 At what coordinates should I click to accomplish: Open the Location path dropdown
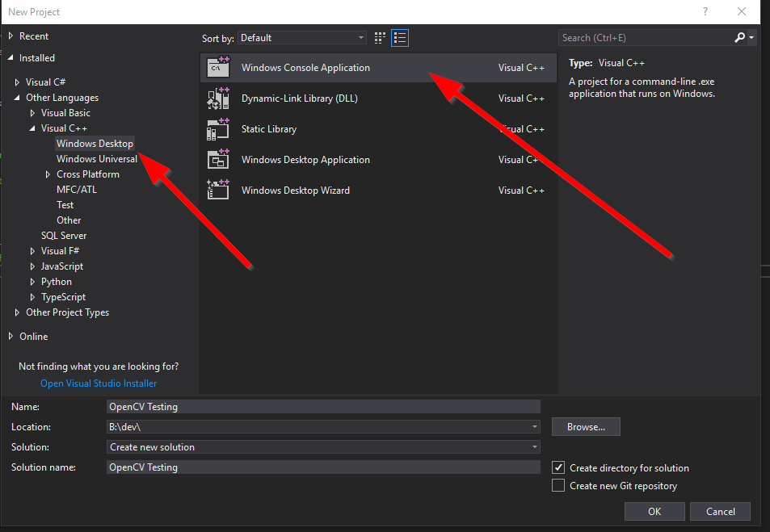tap(535, 427)
